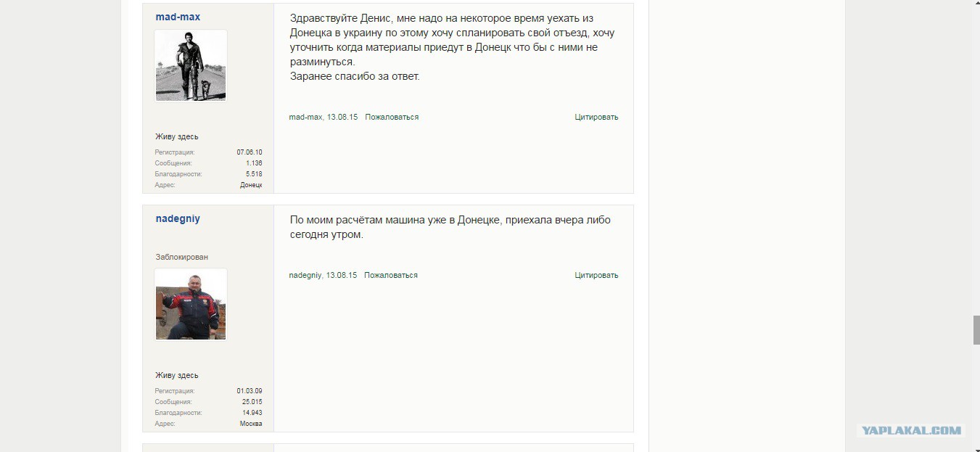Click nadegniy avatar photo

coord(191,304)
